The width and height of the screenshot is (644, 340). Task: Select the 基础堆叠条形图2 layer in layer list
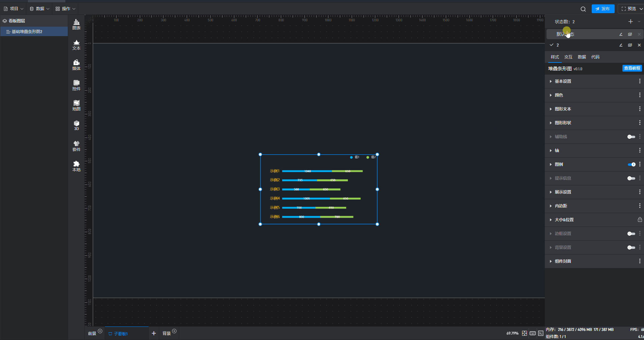tap(34, 32)
